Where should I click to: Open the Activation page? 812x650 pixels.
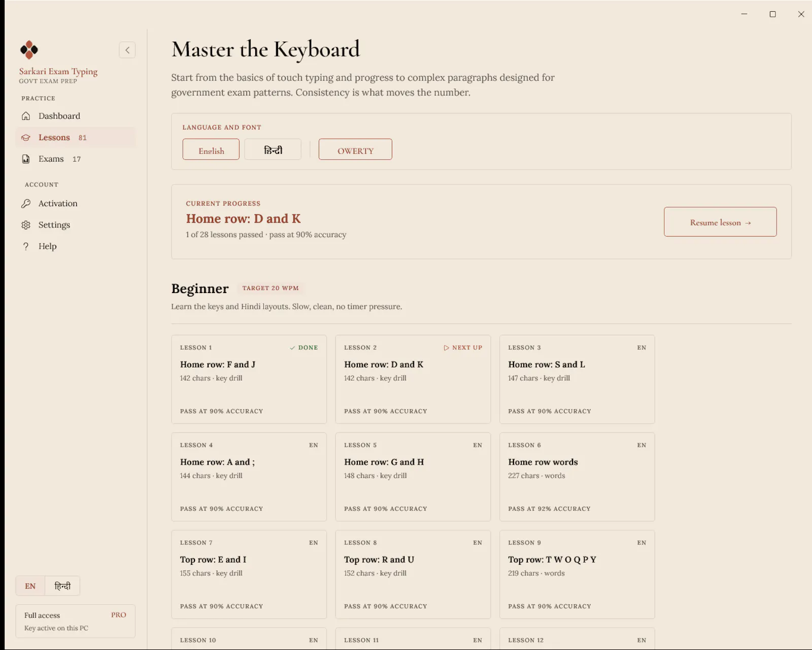(76, 204)
